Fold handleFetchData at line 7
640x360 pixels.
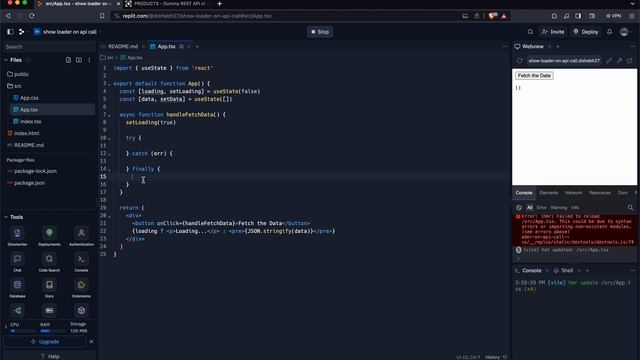click(109, 115)
